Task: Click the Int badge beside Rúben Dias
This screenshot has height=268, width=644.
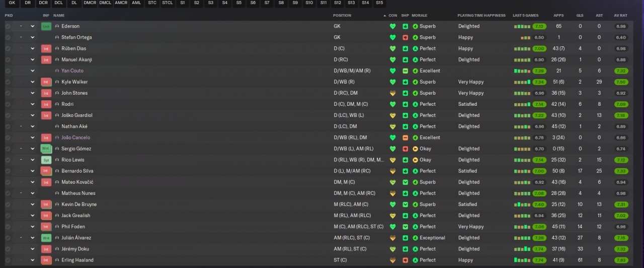Action: point(46,48)
